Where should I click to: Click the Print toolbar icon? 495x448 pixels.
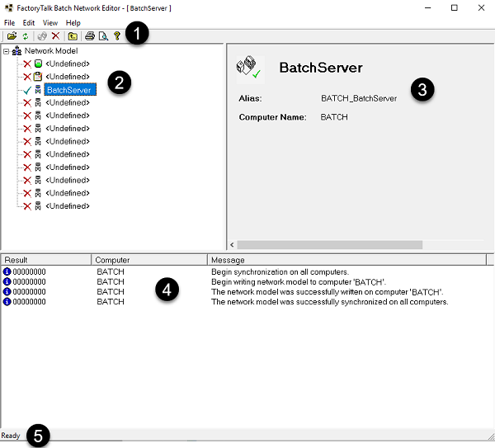click(x=90, y=36)
